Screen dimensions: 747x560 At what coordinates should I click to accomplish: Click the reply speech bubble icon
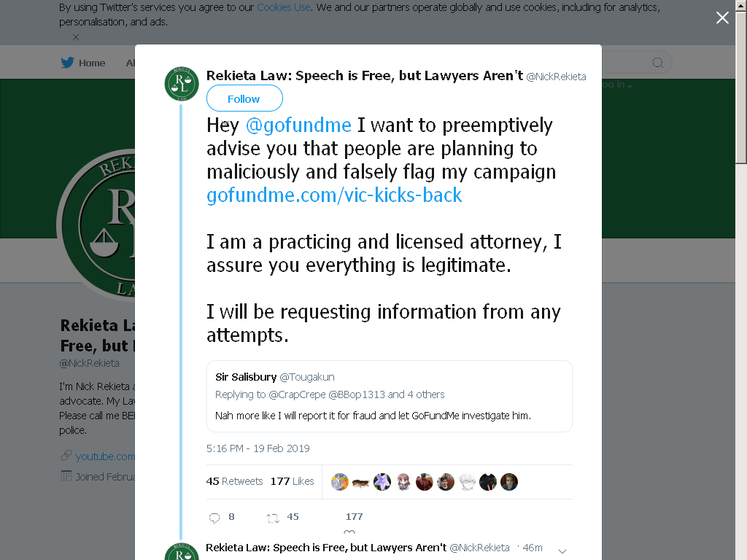pyautogui.click(x=214, y=518)
